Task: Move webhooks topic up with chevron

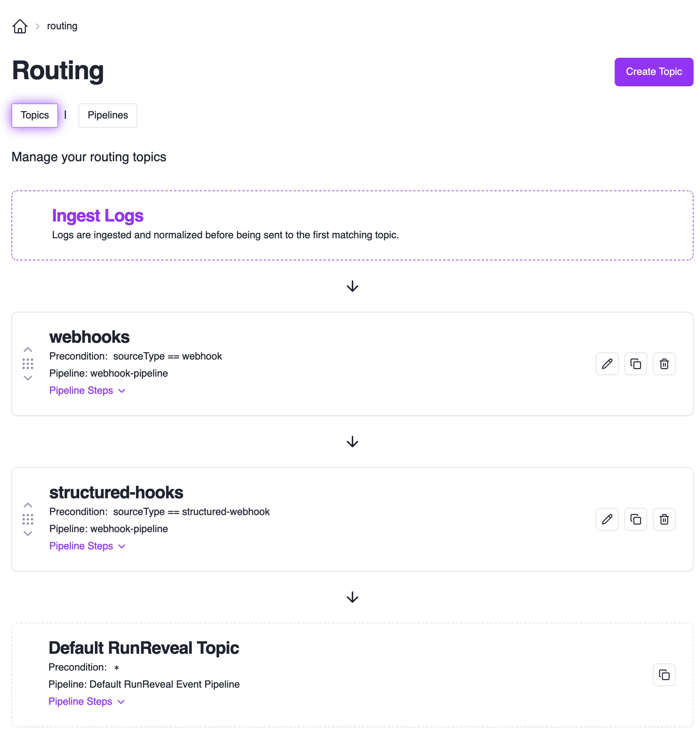Action: pos(27,349)
